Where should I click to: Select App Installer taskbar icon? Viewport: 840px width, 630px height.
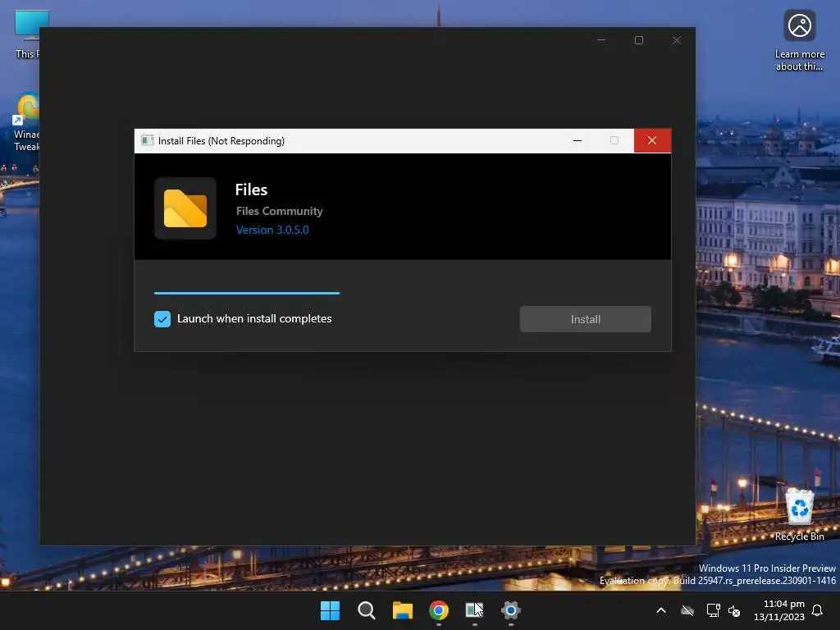pyautogui.click(x=474, y=610)
